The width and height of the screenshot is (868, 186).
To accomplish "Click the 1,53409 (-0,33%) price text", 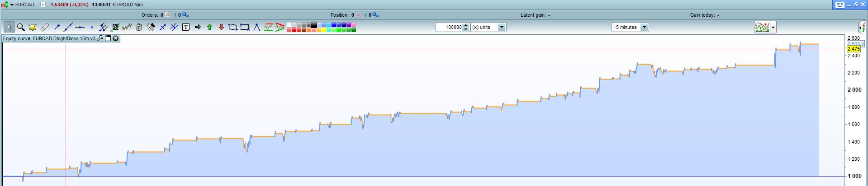I will pos(69,5).
